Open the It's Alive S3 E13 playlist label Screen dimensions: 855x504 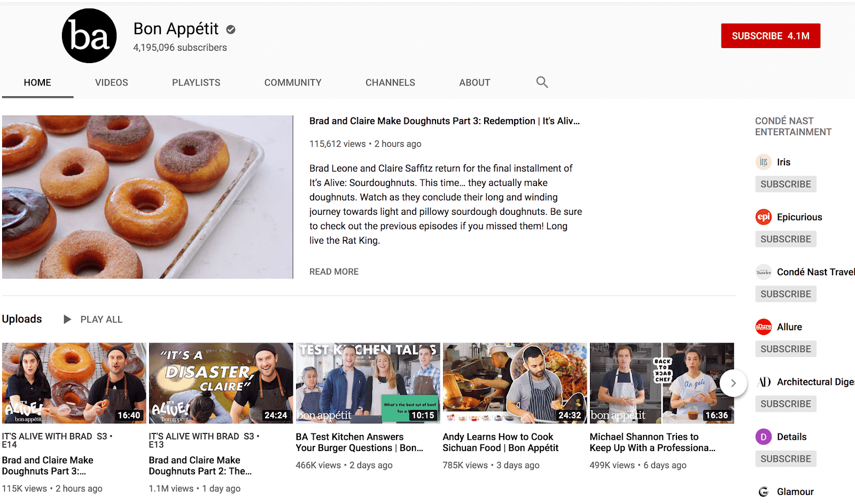(x=204, y=440)
